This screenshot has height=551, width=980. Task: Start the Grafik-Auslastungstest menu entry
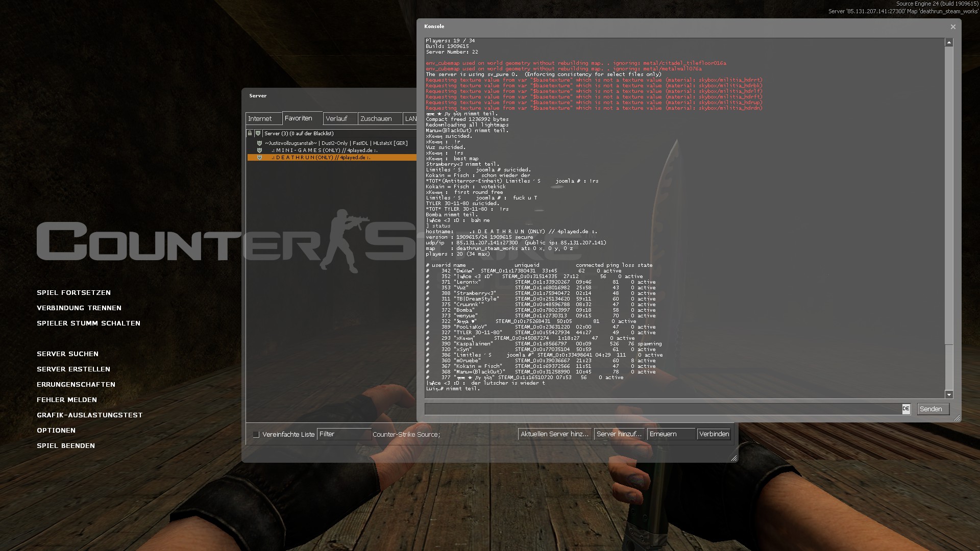pyautogui.click(x=90, y=415)
